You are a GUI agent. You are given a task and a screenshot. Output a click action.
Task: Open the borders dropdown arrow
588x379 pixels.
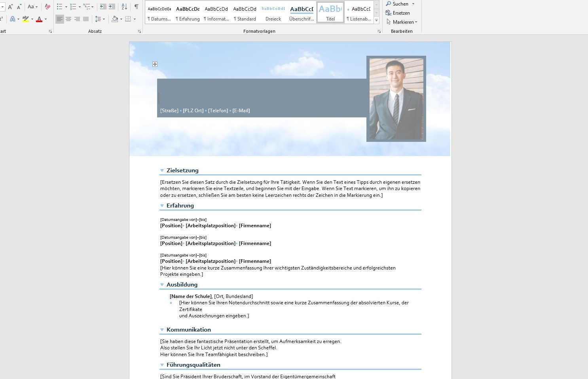point(135,19)
